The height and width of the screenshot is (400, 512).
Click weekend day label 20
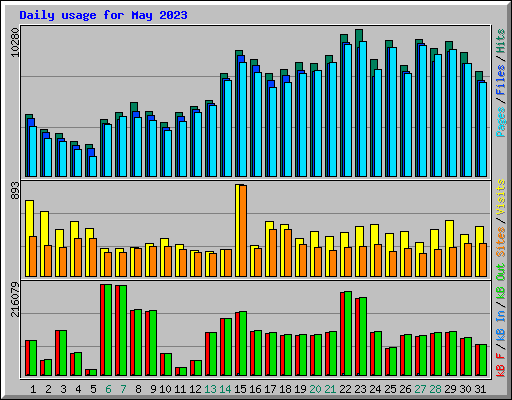point(315,389)
